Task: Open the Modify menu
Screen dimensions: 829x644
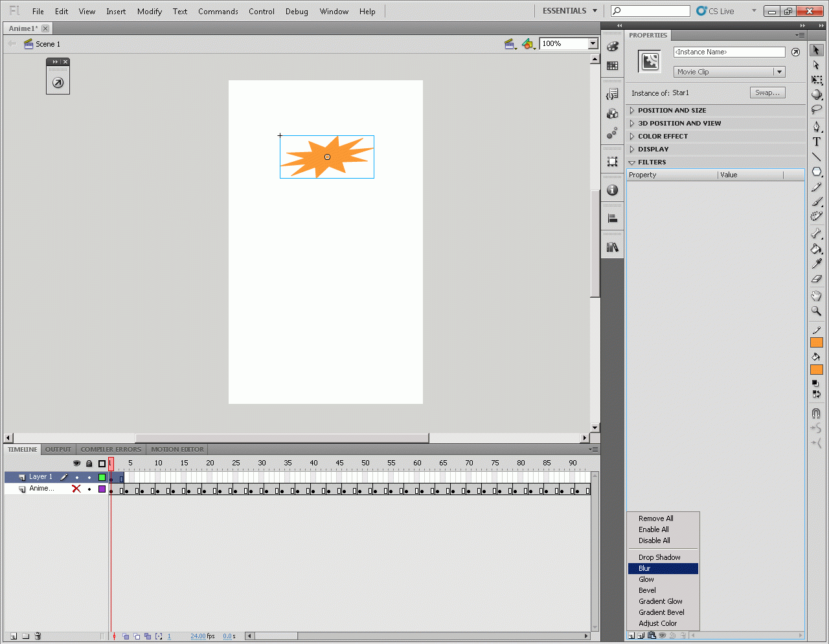Action: (150, 12)
